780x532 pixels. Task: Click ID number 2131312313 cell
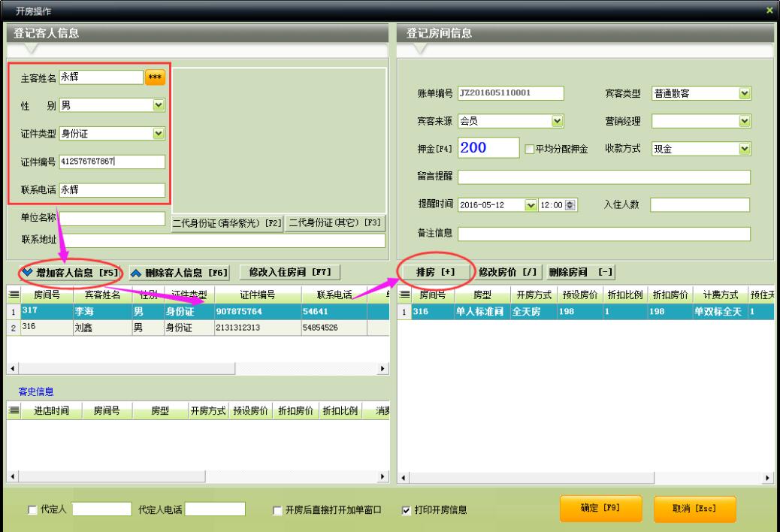click(258, 328)
